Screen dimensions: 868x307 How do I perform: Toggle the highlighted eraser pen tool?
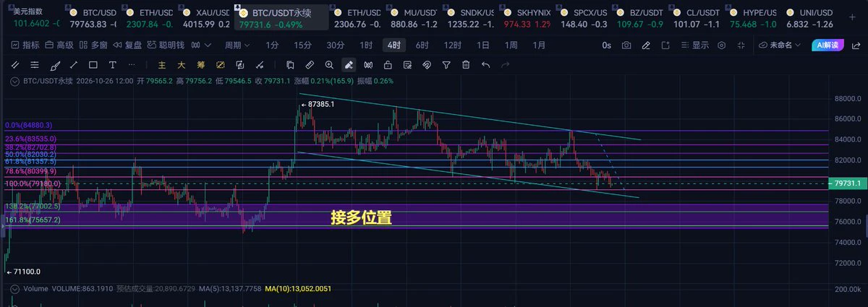tap(349, 64)
